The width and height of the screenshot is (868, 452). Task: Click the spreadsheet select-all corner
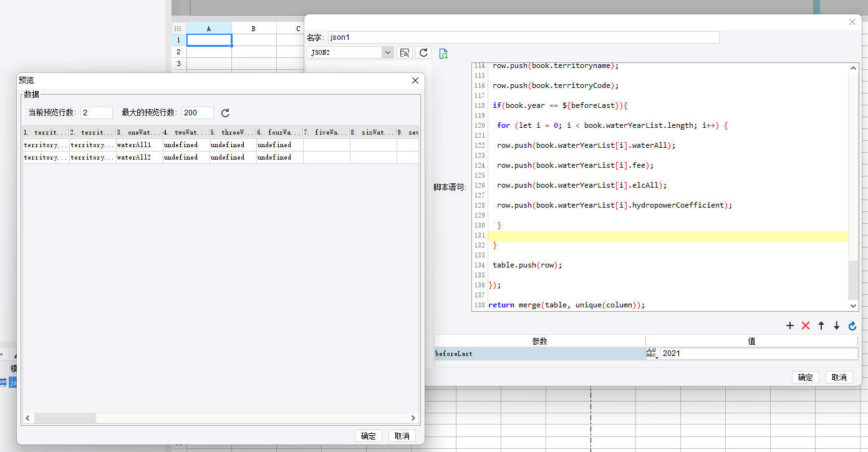tap(178, 29)
